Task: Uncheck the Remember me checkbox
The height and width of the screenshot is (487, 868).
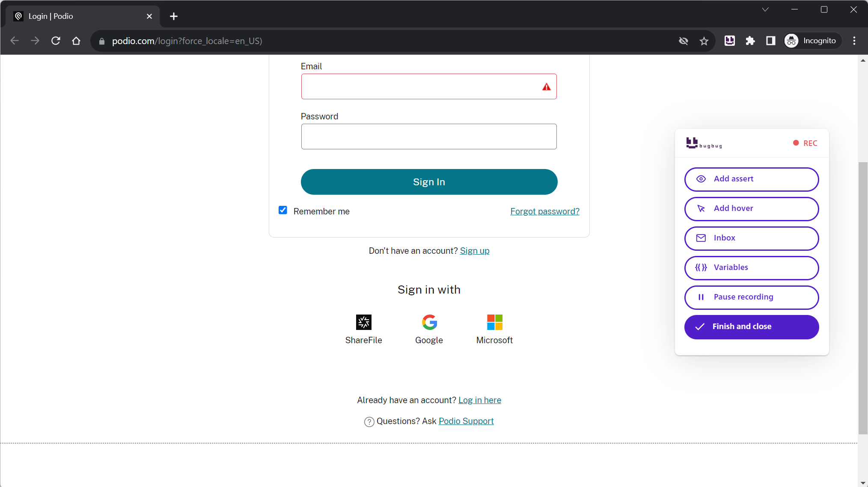Action: pyautogui.click(x=283, y=210)
